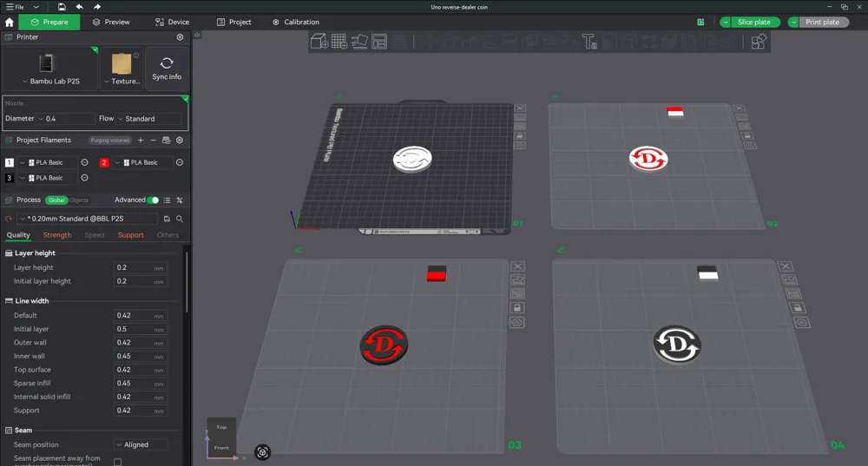The image size is (868, 466).
Task: Open plate 04 settings icon
Action: [x=802, y=322]
